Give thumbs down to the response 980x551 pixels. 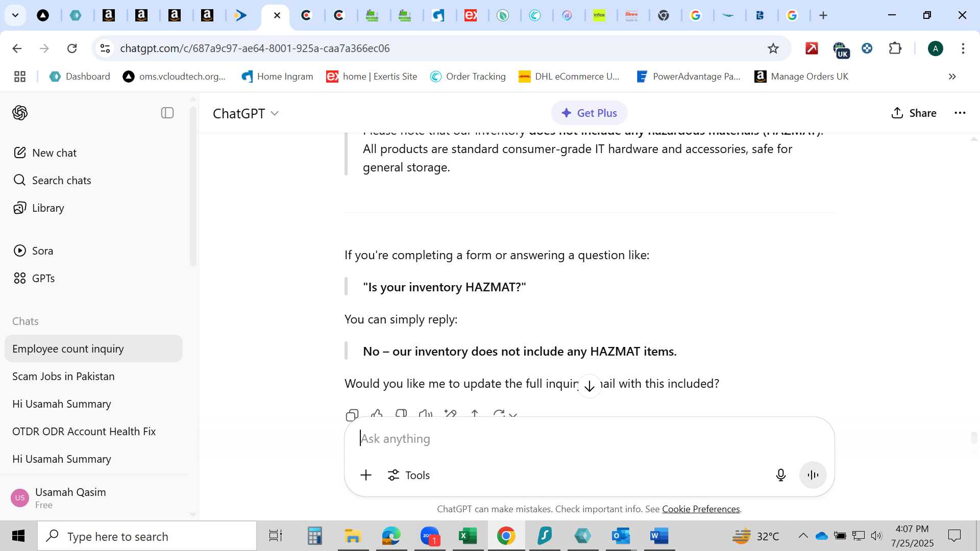coord(401,414)
